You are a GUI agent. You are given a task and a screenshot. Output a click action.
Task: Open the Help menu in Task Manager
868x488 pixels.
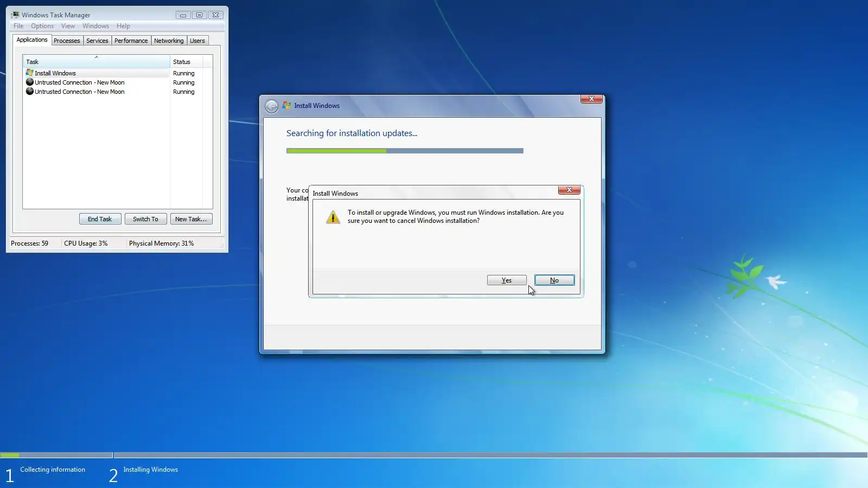click(x=123, y=26)
